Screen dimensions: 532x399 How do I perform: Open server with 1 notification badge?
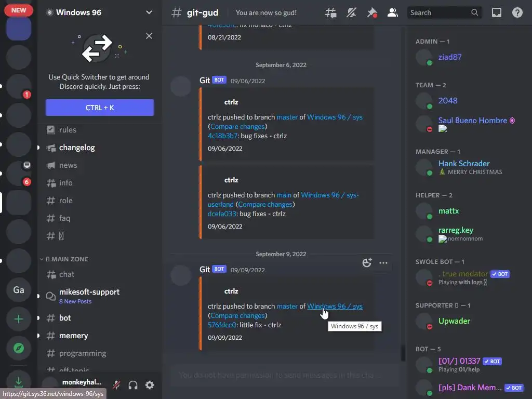19,86
